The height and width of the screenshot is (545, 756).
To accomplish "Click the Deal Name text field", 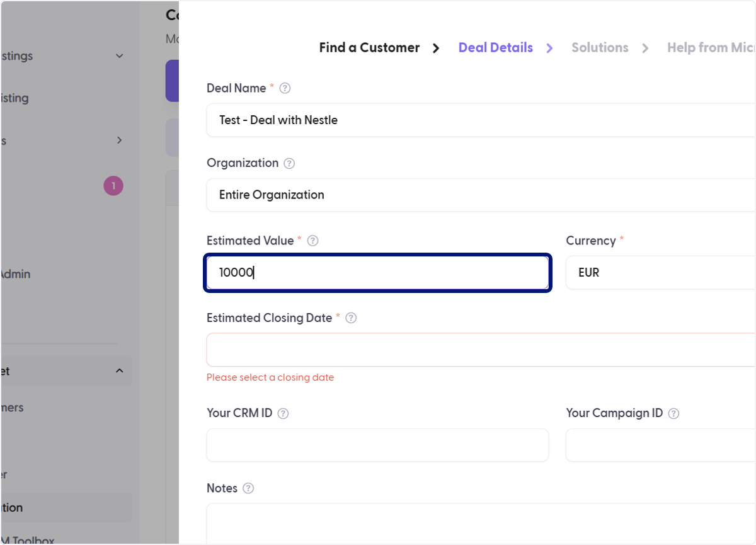I will coord(481,120).
